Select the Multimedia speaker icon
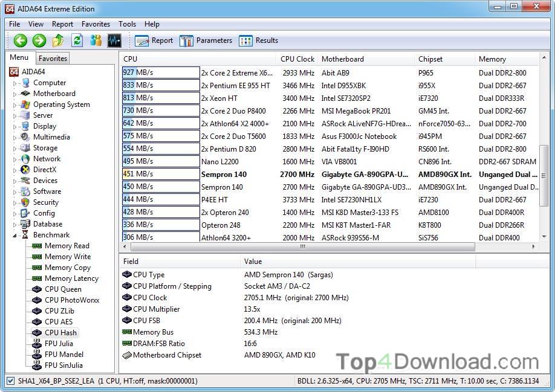This screenshot has width=555, height=392. tap(25, 137)
